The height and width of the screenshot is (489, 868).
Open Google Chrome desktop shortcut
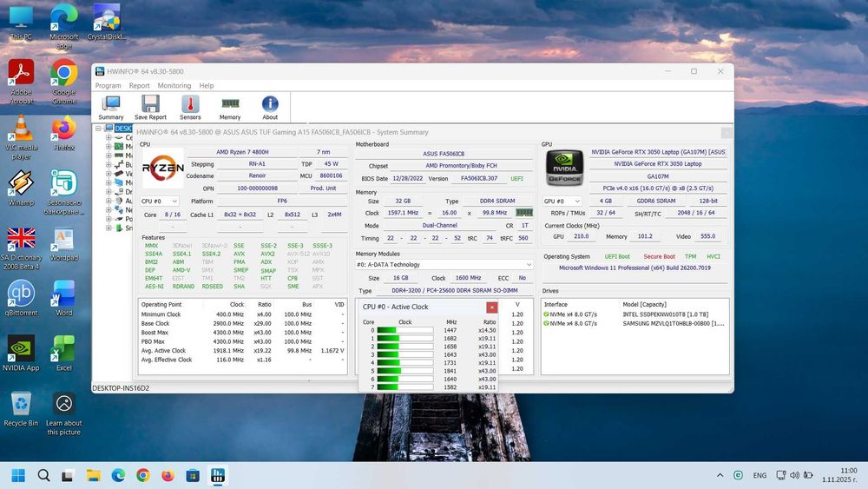[x=63, y=82]
